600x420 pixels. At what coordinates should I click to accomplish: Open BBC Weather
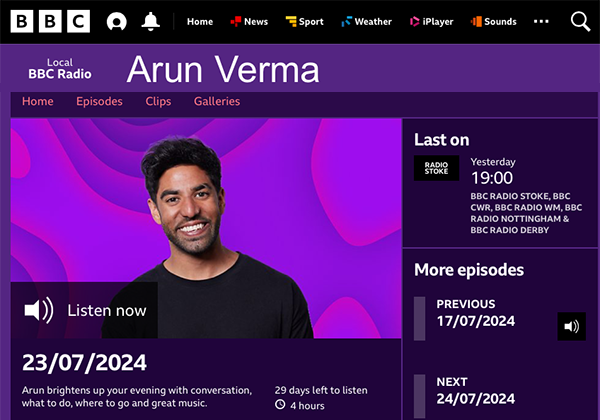367,21
